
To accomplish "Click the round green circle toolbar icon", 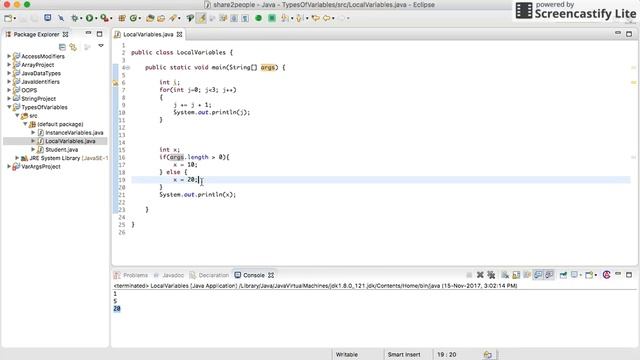I will click(258, 18).
